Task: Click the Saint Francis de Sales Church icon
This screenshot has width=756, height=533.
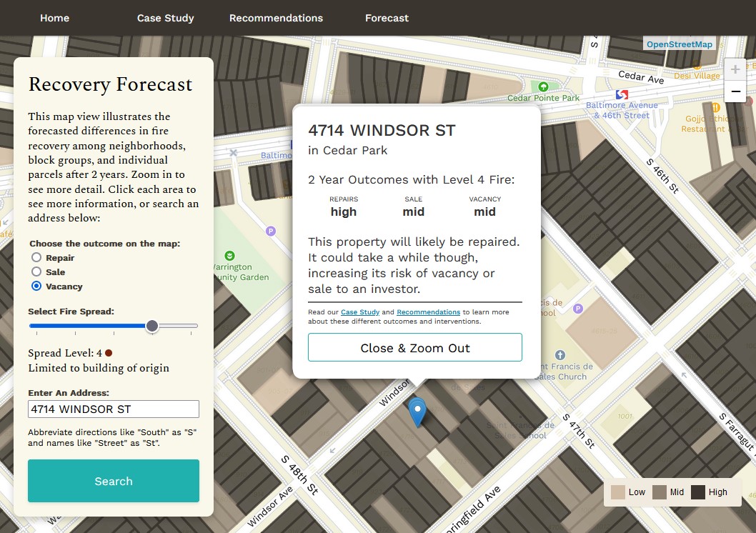Action: pos(559,354)
